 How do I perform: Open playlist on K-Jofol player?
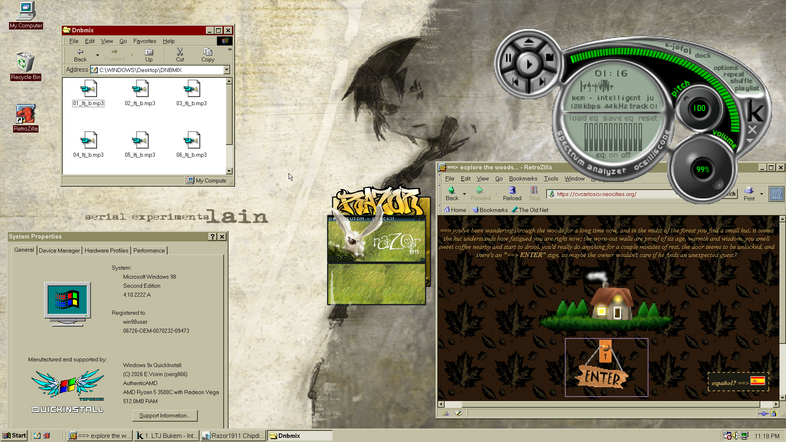tap(746, 88)
